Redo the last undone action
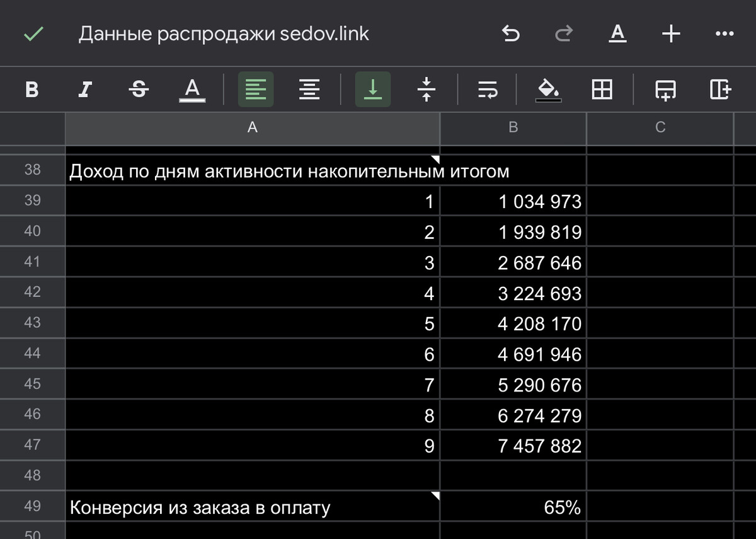Screen dimensions: 756x539 click(564, 34)
